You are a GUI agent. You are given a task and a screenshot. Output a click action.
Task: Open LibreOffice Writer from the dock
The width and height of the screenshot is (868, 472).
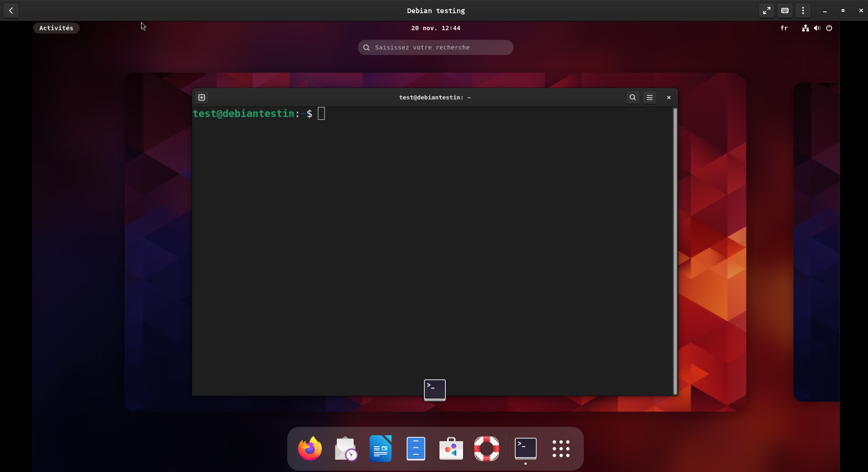coord(380,449)
